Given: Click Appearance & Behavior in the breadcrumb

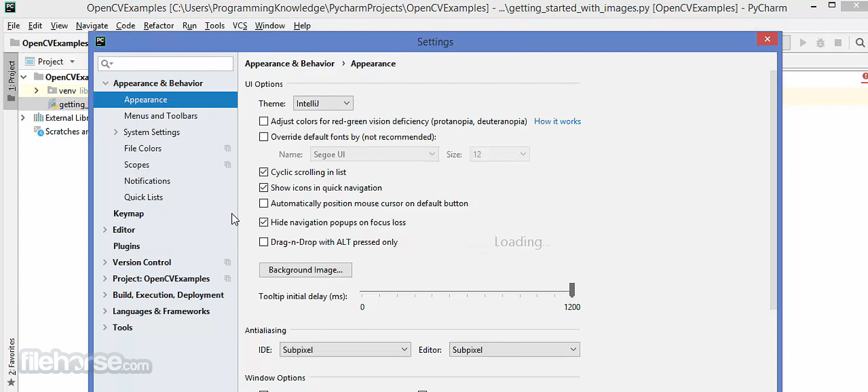Looking at the screenshot, I should click(290, 63).
